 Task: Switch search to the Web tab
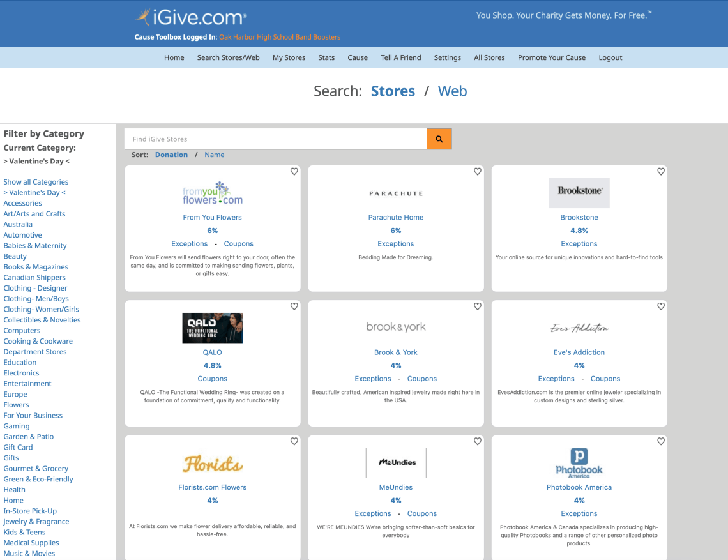(x=452, y=91)
